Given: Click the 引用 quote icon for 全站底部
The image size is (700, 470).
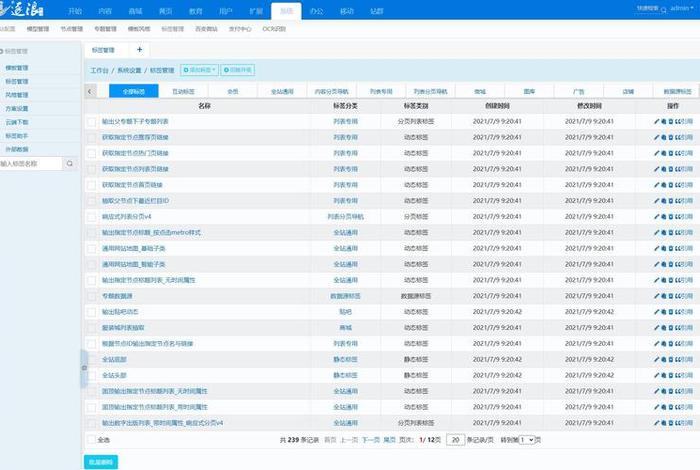Looking at the screenshot, I should point(684,359).
